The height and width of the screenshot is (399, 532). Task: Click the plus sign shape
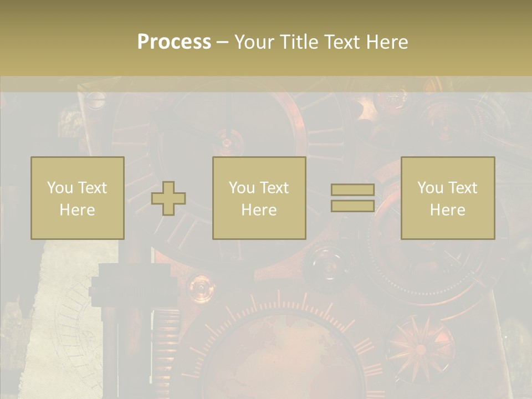tap(168, 198)
